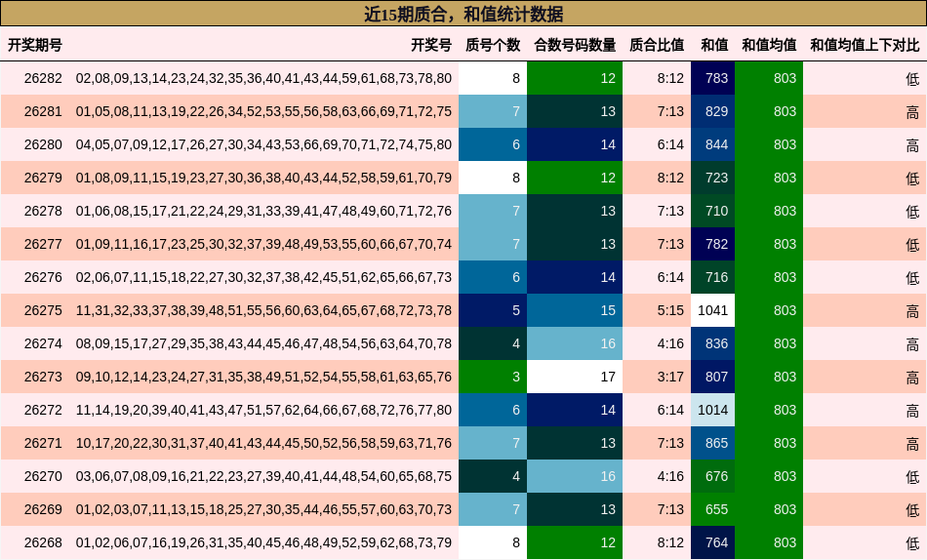
Task: Select issue number 26276
Action: (x=43, y=277)
